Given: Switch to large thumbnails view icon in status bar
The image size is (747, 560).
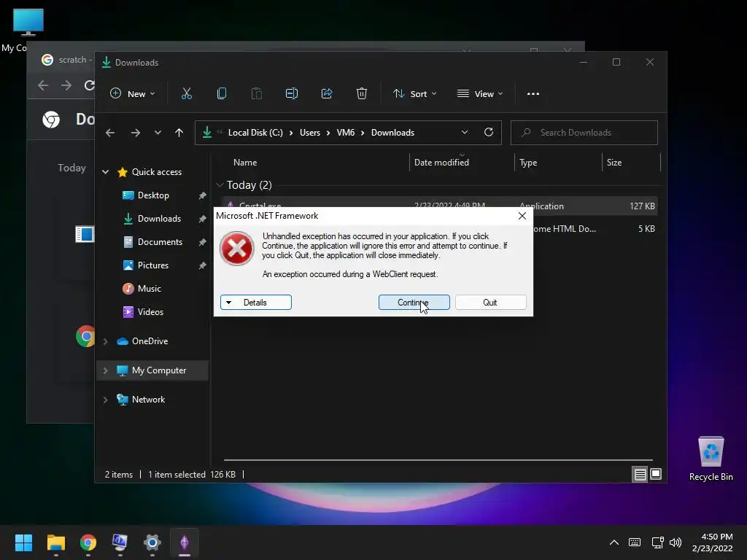Looking at the screenshot, I should click(x=656, y=474).
